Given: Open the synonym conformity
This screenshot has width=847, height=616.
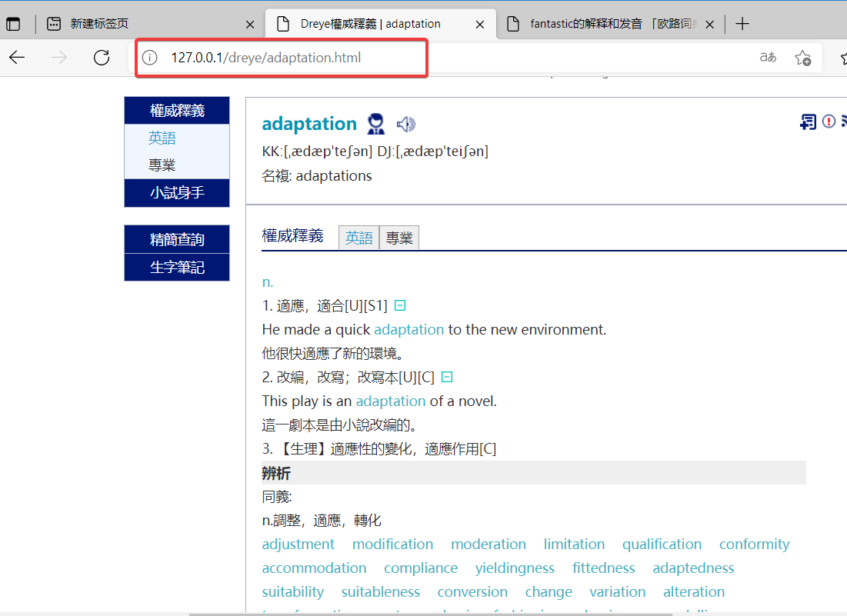Looking at the screenshot, I should [754, 544].
